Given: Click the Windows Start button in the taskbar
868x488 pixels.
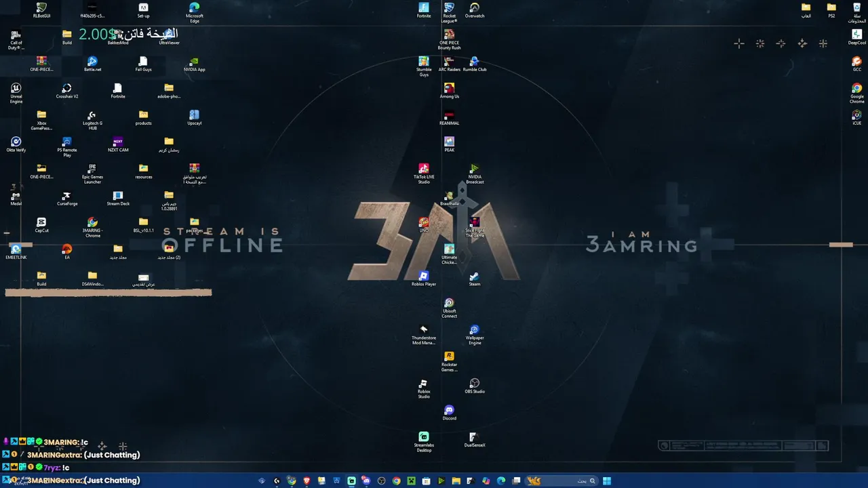Looking at the screenshot, I should (x=607, y=481).
